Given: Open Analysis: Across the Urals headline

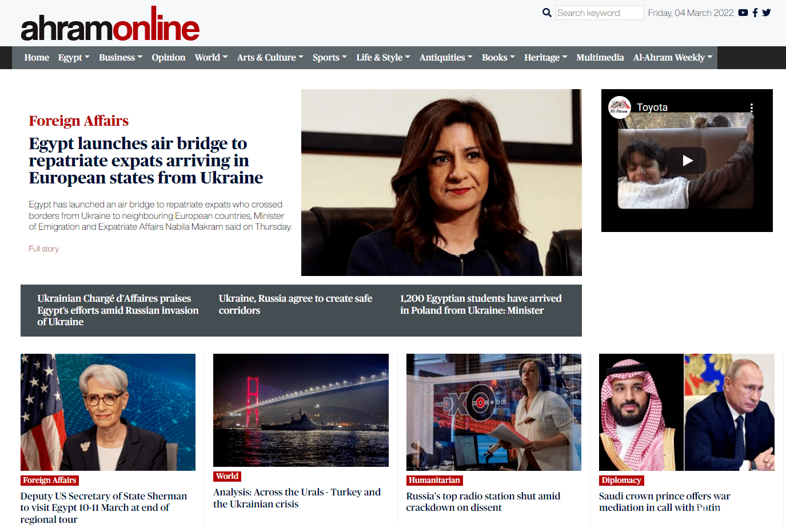Looking at the screenshot, I should [297, 498].
